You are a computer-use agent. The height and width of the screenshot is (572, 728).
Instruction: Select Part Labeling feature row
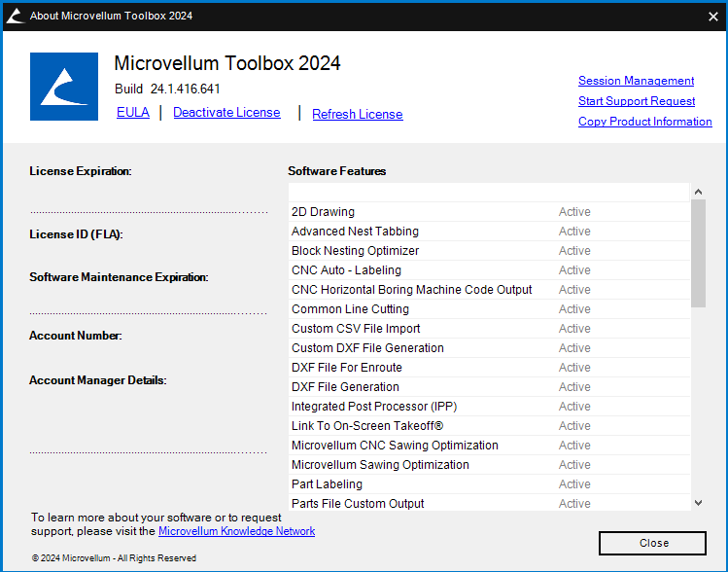489,484
